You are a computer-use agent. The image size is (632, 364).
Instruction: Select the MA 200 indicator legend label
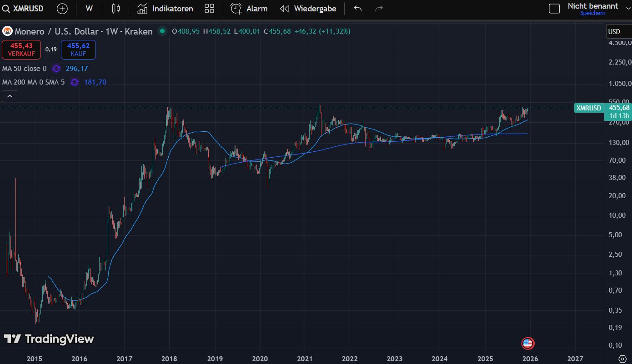33,82
